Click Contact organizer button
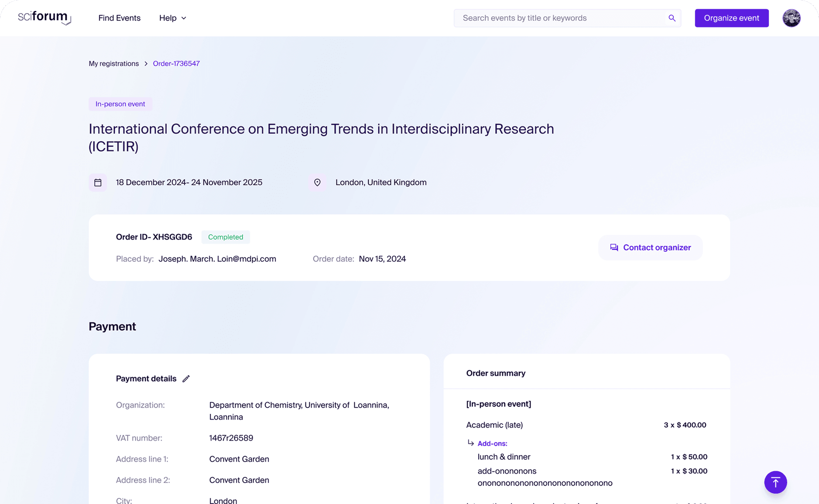819x504 pixels. pyautogui.click(x=650, y=247)
